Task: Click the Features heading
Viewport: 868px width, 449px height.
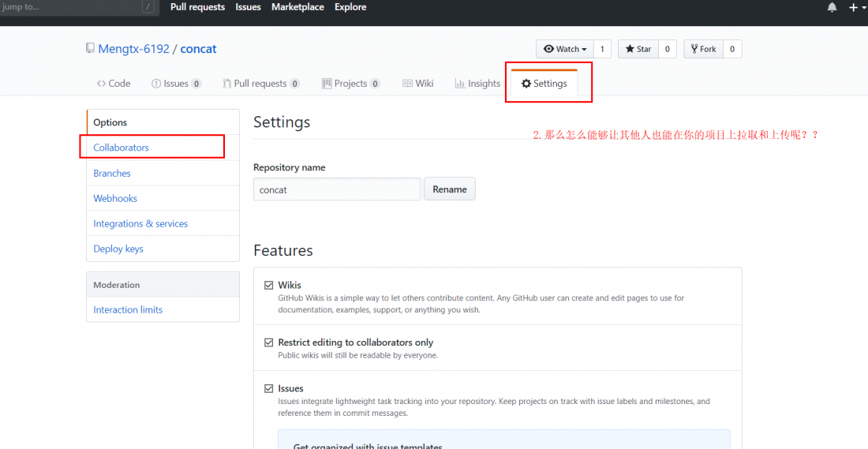Action: pos(282,250)
